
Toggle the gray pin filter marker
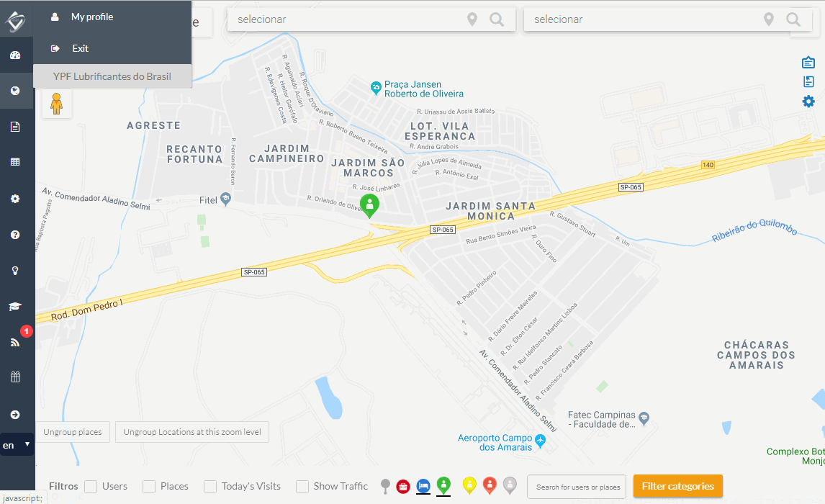386,486
